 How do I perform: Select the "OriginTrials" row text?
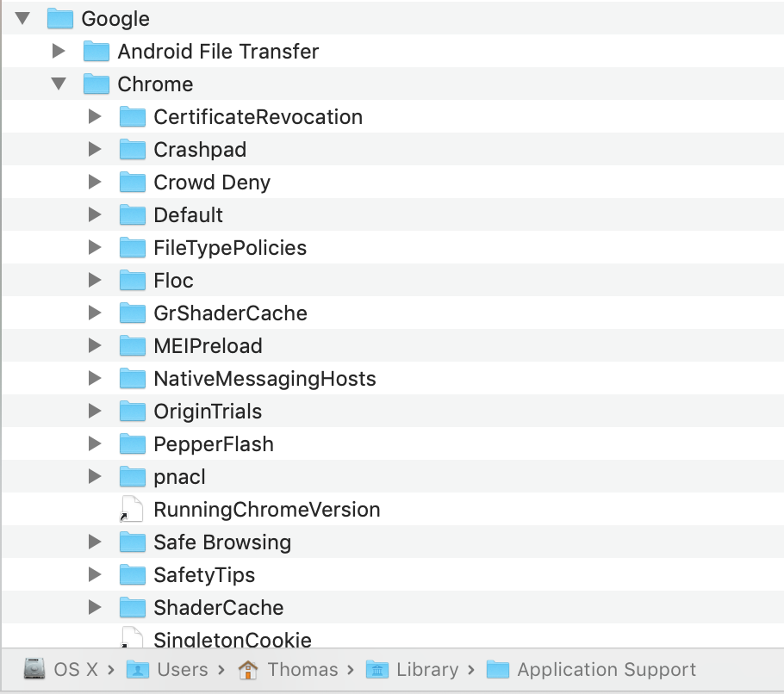[x=208, y=412]
